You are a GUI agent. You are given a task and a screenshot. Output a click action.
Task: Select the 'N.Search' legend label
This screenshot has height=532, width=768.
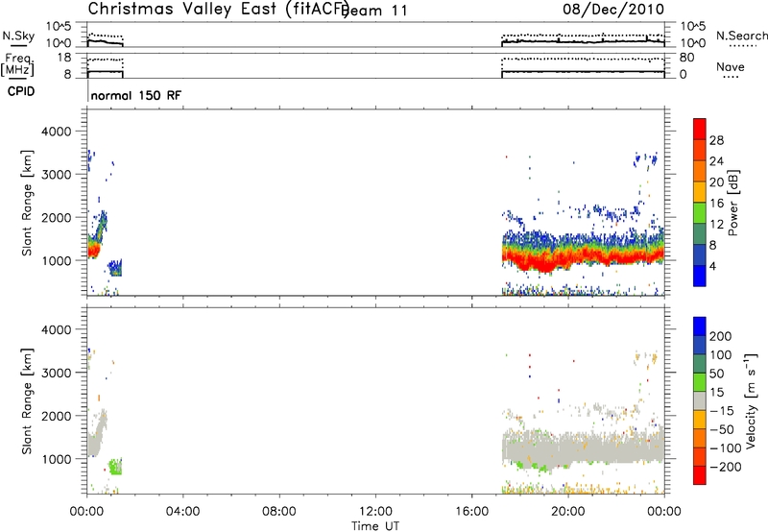click(741, 36)
